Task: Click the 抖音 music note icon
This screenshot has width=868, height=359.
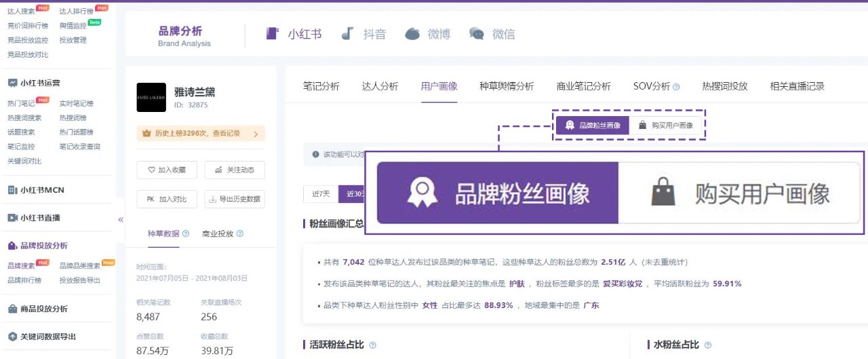Action: coord(348,33)
